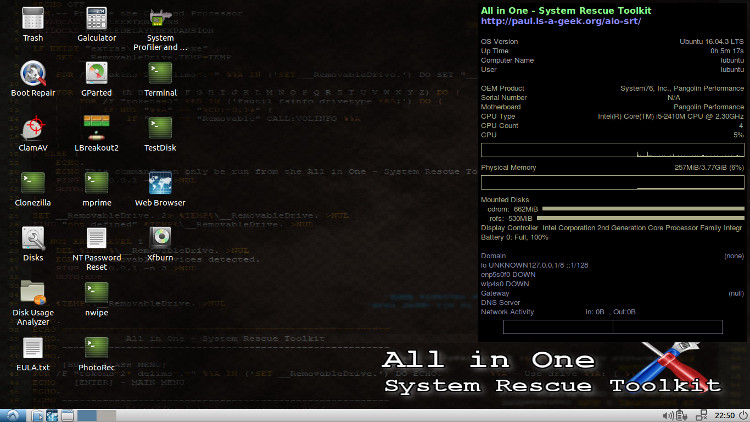Click the CPU usage graph
Image resolution: width=750 pixels, height=422 pixels.
pos(613,150)
